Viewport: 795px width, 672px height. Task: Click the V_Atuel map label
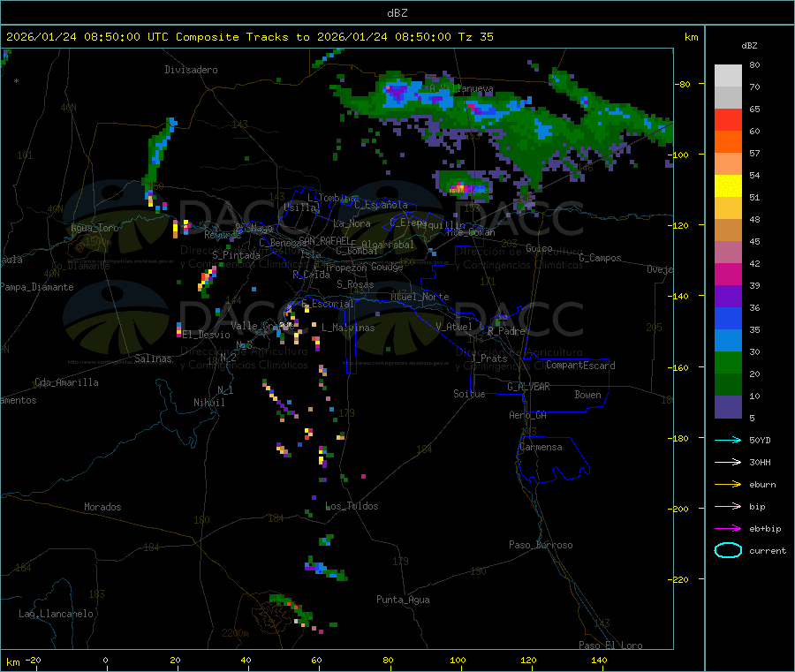pyautogui.click(x=454, y=327)
